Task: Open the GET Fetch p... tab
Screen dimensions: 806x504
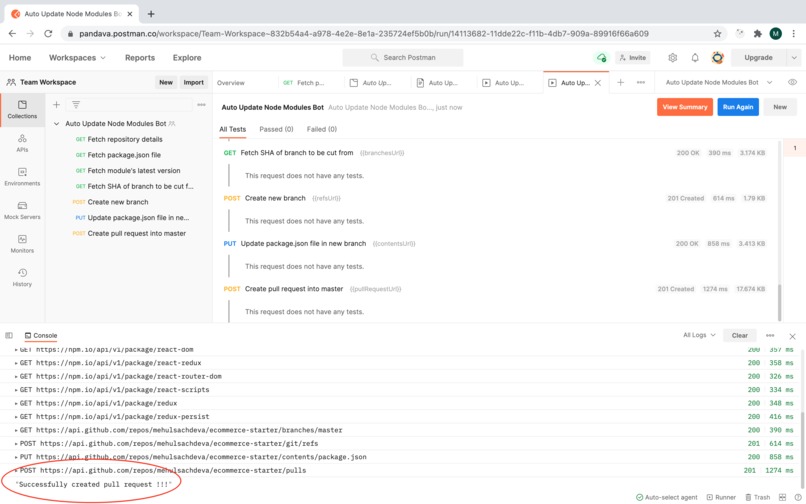Action: tap(304, 83)
